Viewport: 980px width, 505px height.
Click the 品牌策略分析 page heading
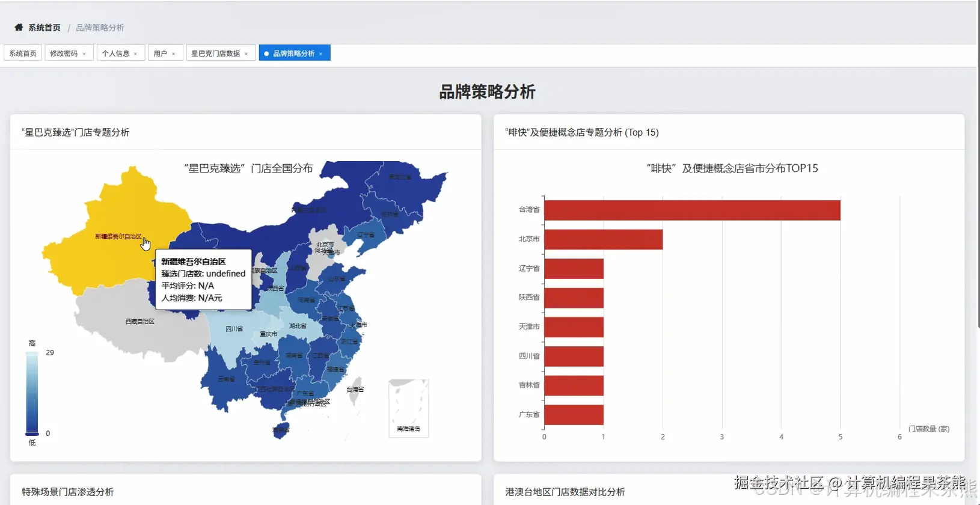(x=487, y=92)
